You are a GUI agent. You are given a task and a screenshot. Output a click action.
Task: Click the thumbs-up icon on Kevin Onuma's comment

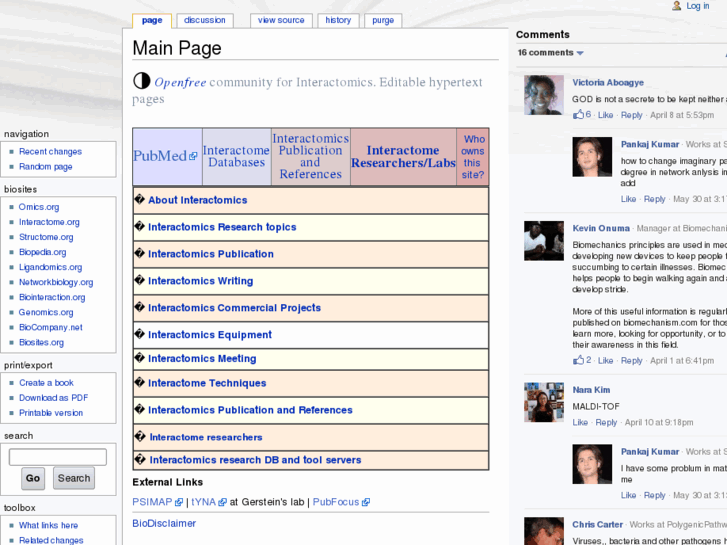tap(578, 360)
